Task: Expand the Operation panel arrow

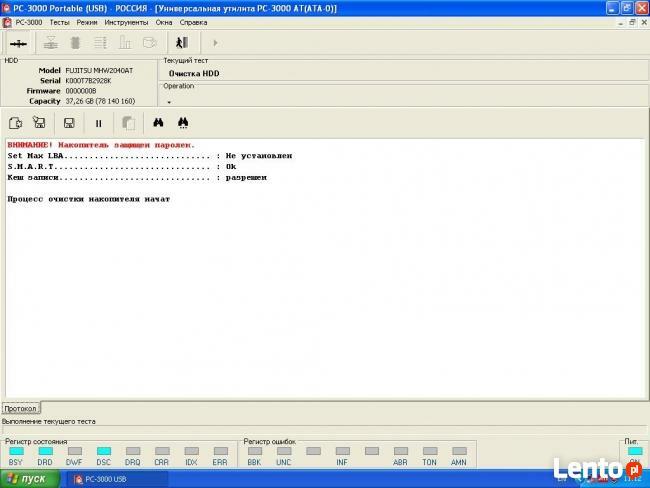Action: point(169,102)
